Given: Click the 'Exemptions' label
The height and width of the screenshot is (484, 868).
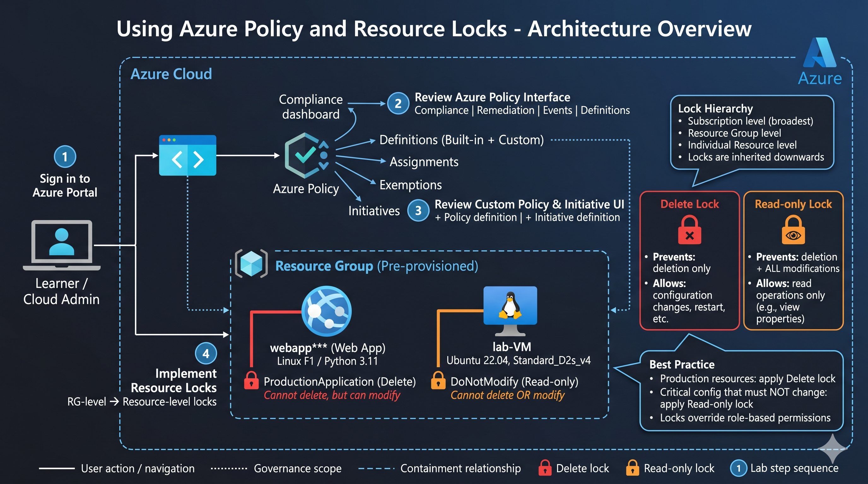Looking at the screenshot, I should (x=410, y=185).
